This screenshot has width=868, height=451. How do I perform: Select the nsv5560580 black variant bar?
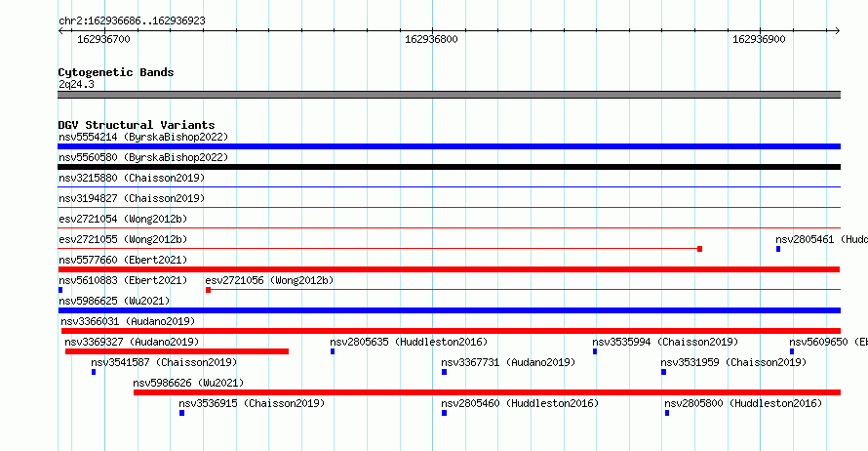click(x=449, y=167)
